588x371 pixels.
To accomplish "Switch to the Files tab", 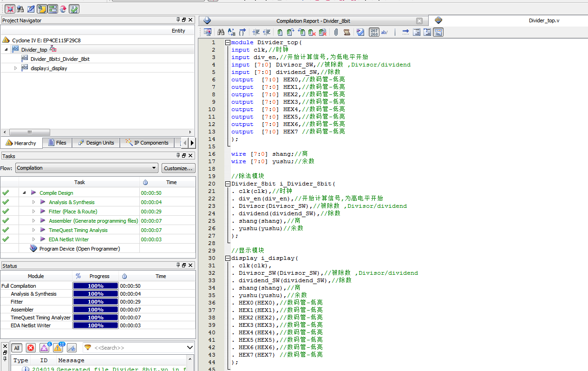I will point(57,143).
